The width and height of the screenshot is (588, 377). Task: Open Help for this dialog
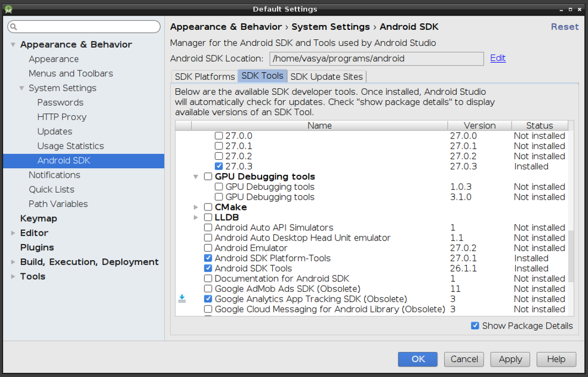tap(556, 359)
